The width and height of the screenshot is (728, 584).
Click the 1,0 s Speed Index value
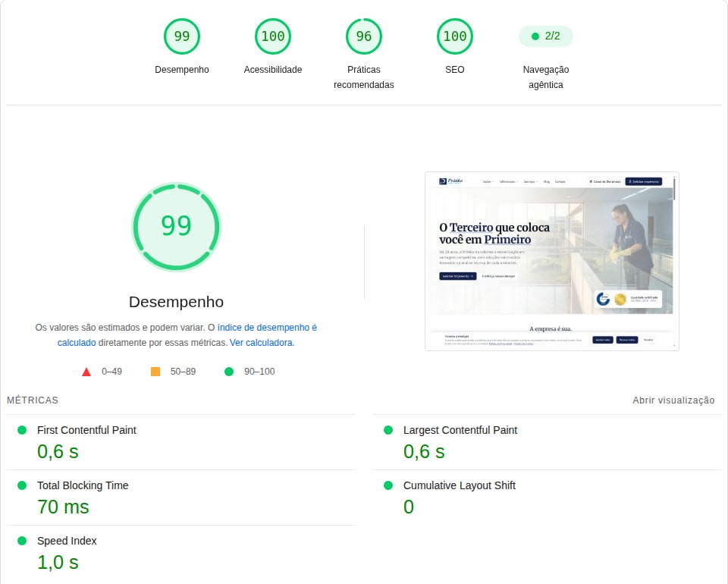click(58, 562)
